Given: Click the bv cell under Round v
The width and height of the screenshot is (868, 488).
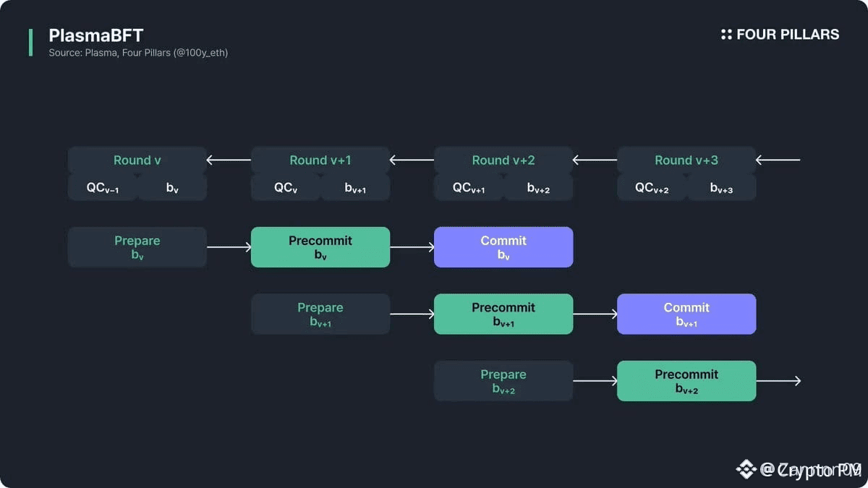Looking at the screenshot, I should [172, 187].
